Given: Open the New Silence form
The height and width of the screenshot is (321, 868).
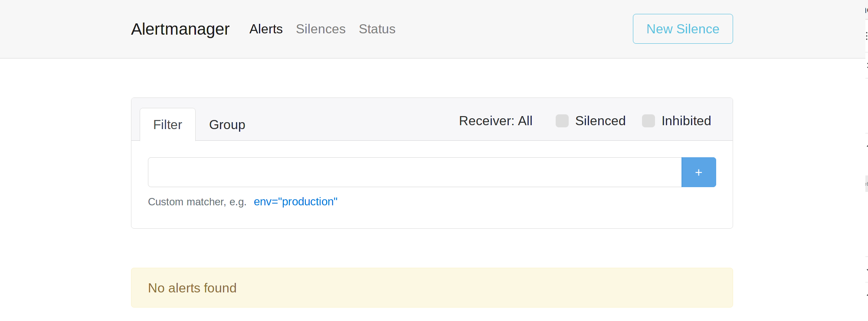Looking at the screenshot, I should coord(682,29).
